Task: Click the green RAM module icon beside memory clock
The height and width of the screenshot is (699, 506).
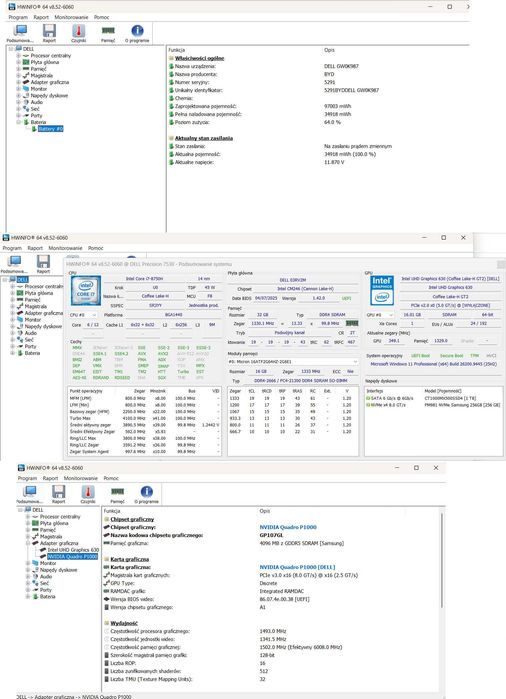Action: pos(352,323)
